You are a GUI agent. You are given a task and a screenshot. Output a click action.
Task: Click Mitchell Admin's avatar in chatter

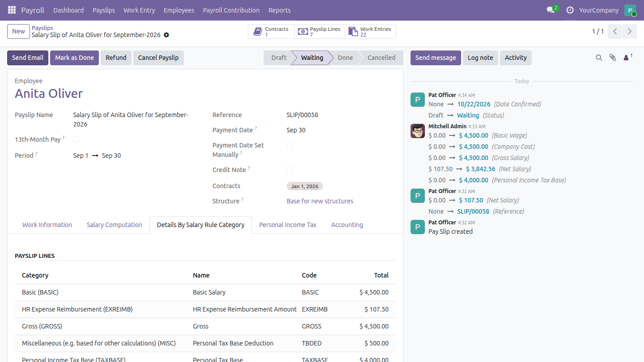click(417, 131)
